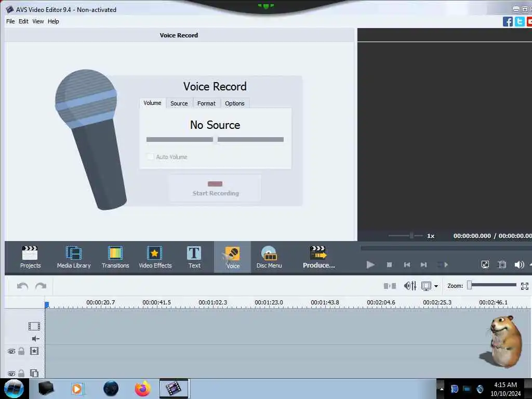Select the Voice recording tool
This screenshot has width=532, height=399.
click(x=232, y=257)
